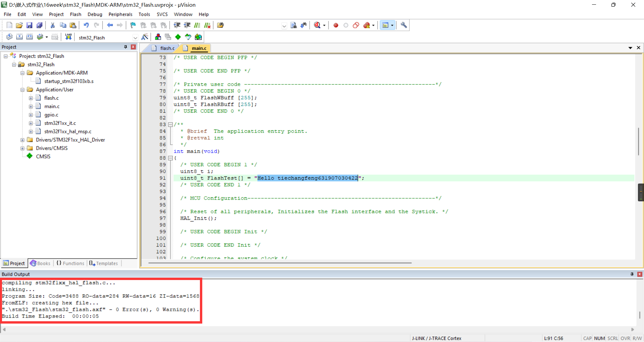
Task: Select startup_stm32f103xb.s in the project tree
Action: coord(69,81)
